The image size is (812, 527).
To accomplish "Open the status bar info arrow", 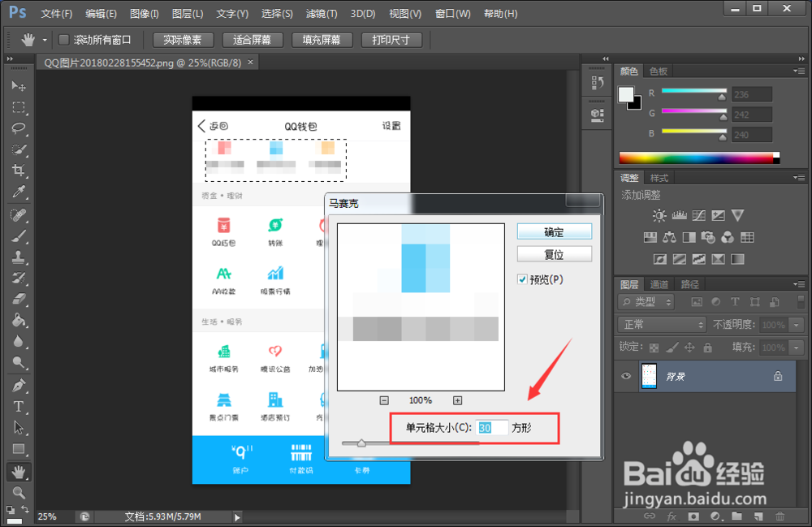I will click(x=237, y=516).
